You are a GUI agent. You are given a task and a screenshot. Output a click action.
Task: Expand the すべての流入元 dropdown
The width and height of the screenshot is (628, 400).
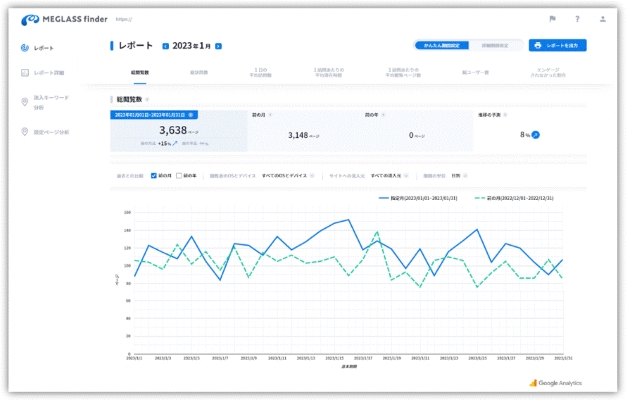(x=389, y=176)
